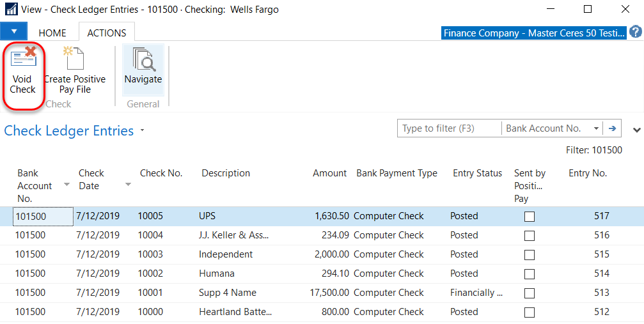Open the help question mark icon
Screen dimensions: 644x324
point(635,33)
